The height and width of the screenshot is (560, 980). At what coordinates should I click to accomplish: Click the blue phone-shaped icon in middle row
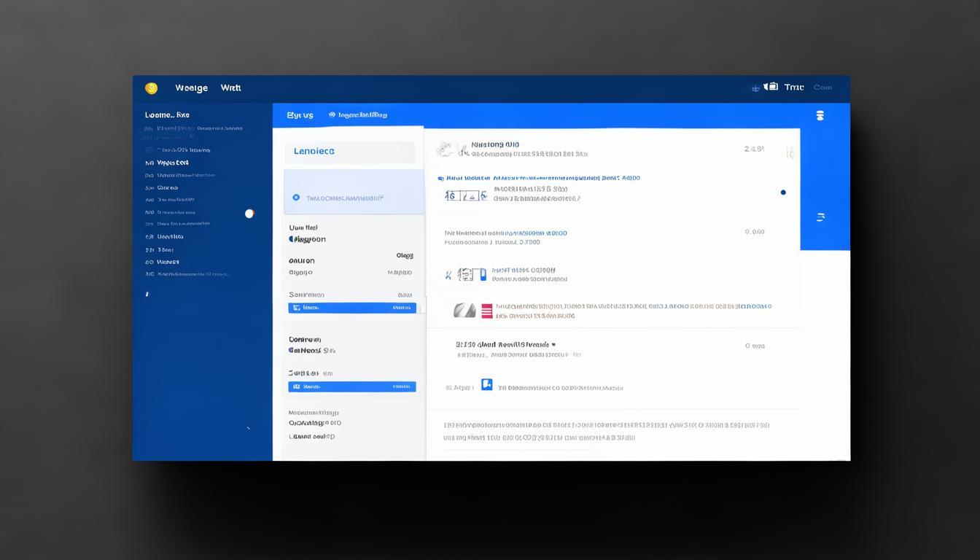tap(481, 274)
